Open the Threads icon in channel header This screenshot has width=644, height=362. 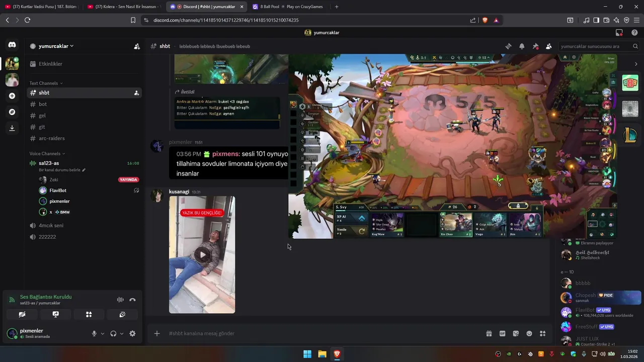(509, 46)
